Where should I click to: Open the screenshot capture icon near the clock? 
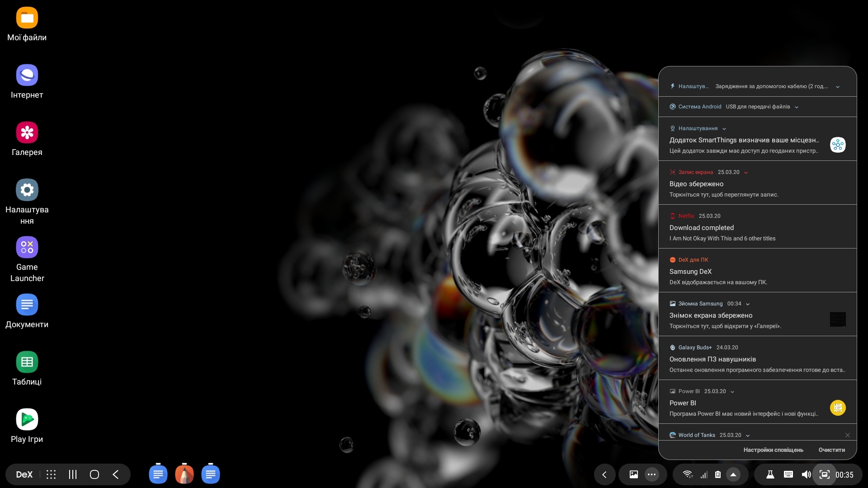click(825, 474)
